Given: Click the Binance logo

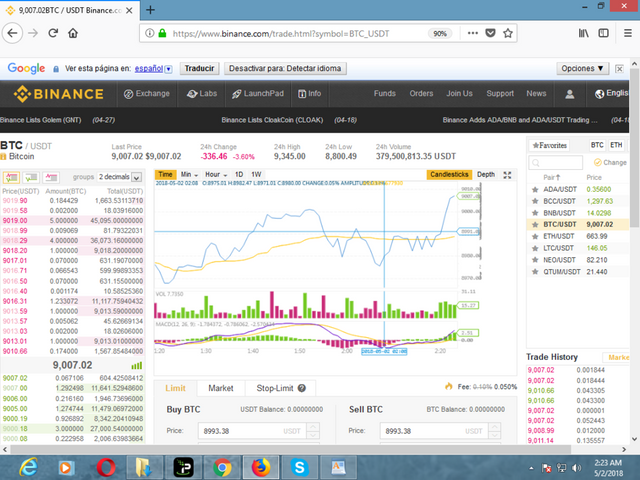Looking at the screenshot, I should click(x=59, y=94).
